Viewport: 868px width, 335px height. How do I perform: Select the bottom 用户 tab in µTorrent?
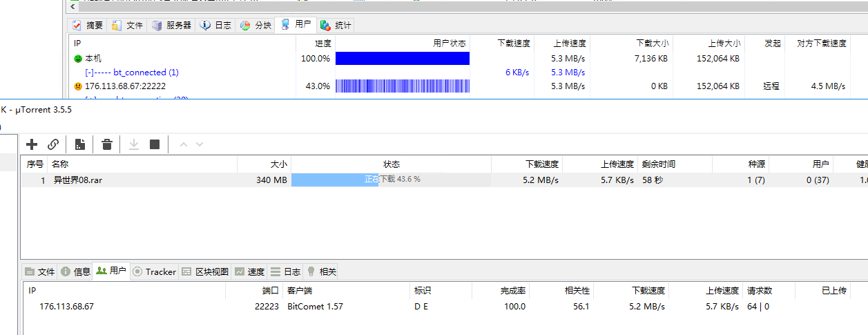(x=111, y=271)
